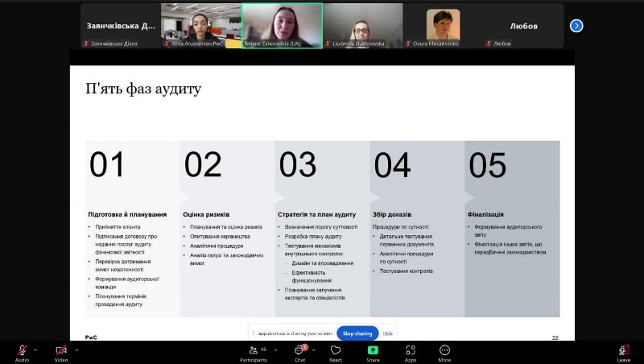
Task: Open the Participants panel
Action: [x=254, y=353]
